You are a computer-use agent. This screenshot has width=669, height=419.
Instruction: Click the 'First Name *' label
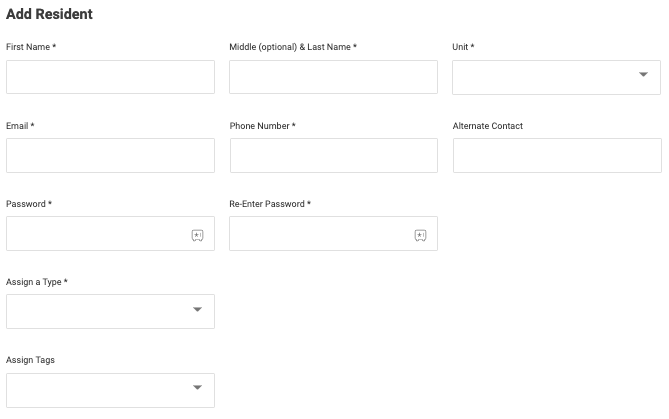tap(31, 47)
